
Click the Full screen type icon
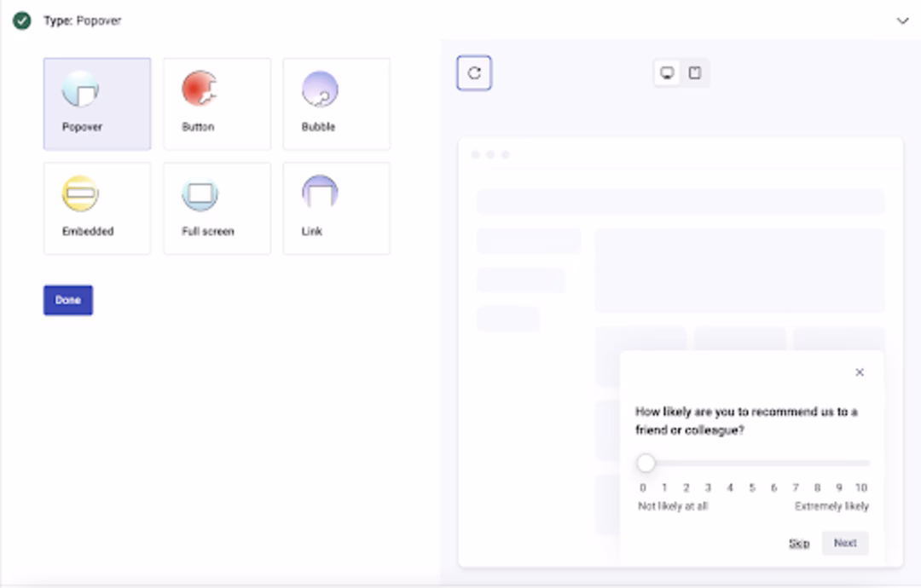pos(200,193)
